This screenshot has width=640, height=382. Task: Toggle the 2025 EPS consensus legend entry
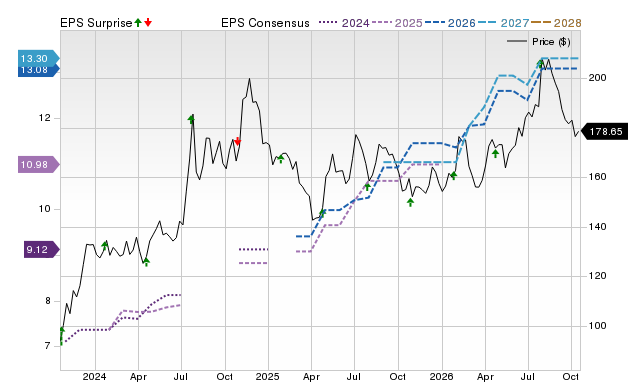click(397, 23)
